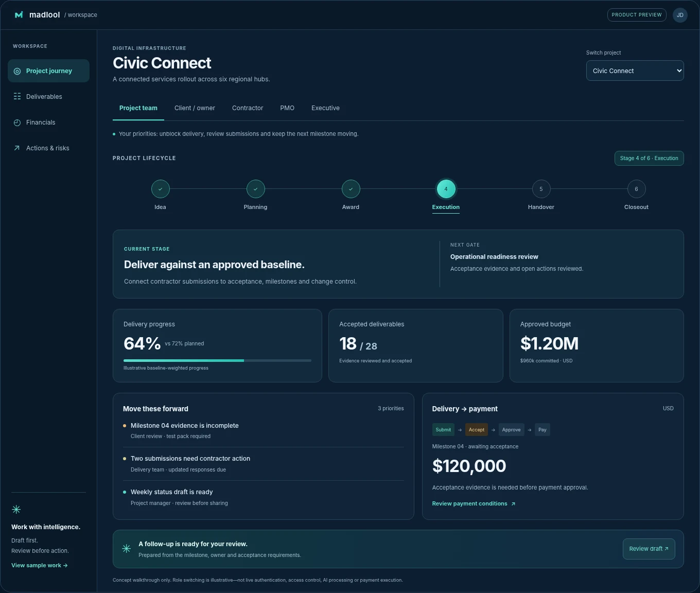The width and height of the screenshot is (700, 593).
Task: Open the Switch project dropdown
Action: pos(635,71)
